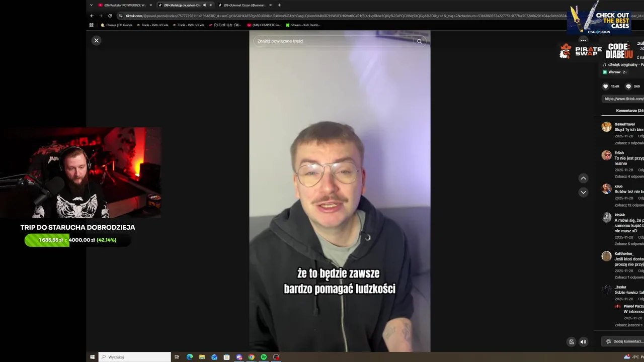Screen dimensions: 644x362
Task: Click the donation goal progress bar
Action: [77, 240]
